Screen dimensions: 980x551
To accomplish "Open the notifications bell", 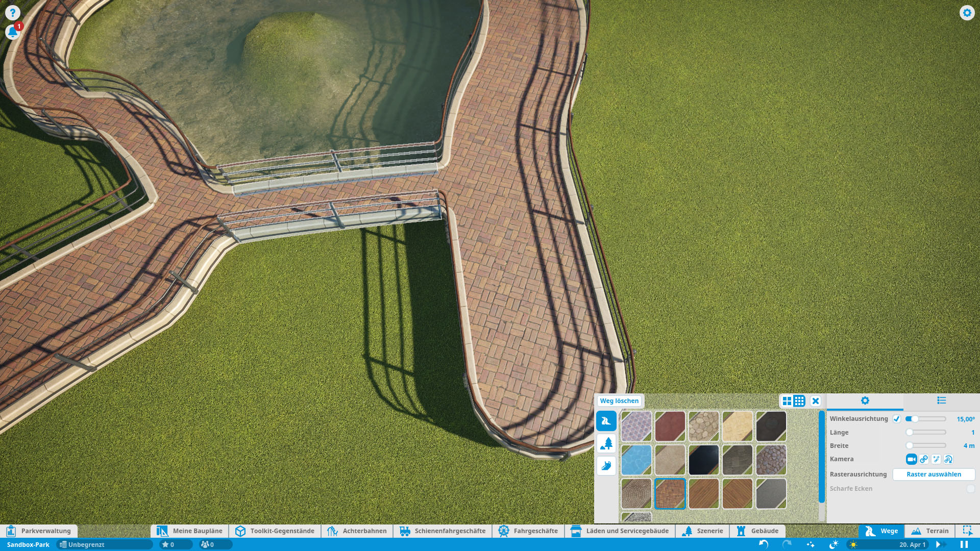I will (x=12, y=32).
